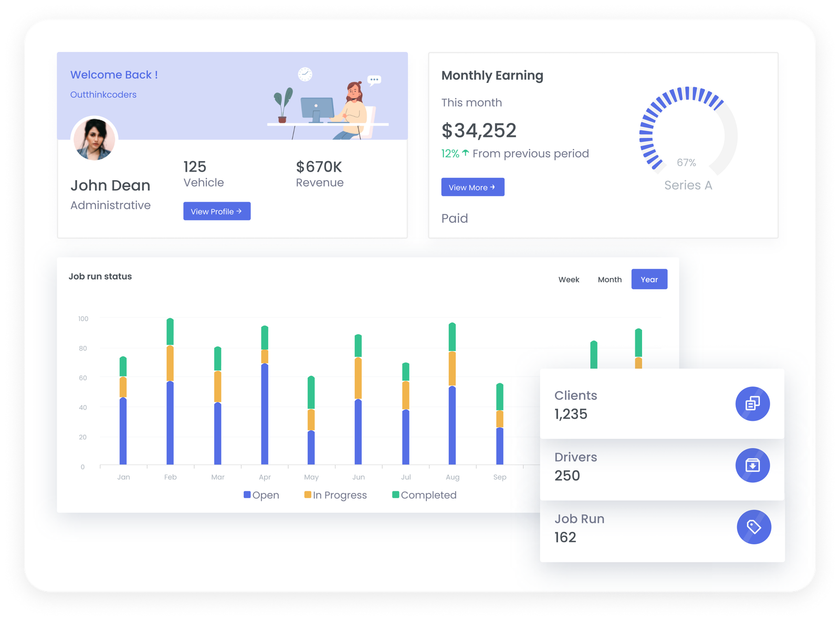Click the Apr bar in the chart
Image resolution: width=840 pixels, height=621 pixels.
[265, 395]
